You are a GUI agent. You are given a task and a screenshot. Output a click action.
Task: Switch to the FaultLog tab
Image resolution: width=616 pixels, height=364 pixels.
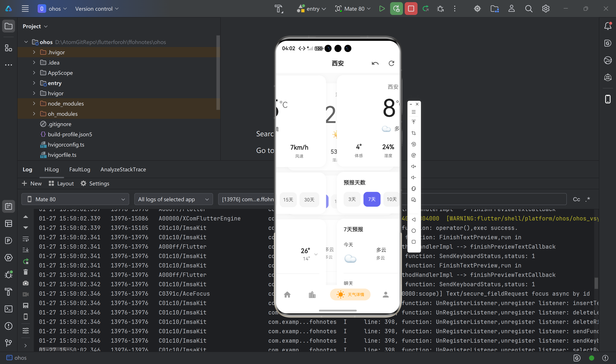coord(80,169)
